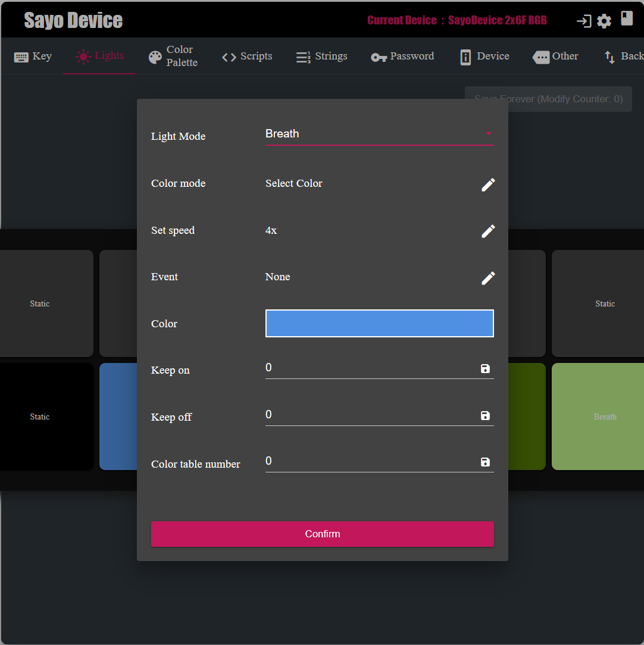Click the Select Color value text
The width and height of the screenshot is (644, 645).
tap(294, 183)
